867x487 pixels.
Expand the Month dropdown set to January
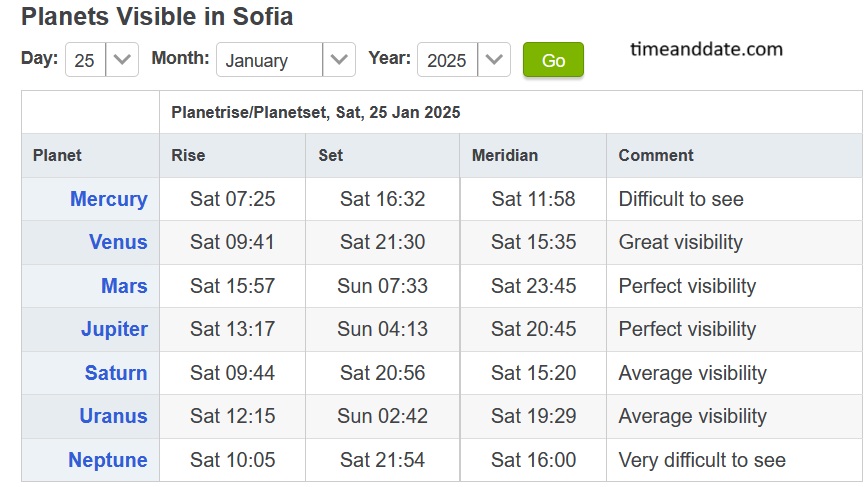click(x=285, y=60)
